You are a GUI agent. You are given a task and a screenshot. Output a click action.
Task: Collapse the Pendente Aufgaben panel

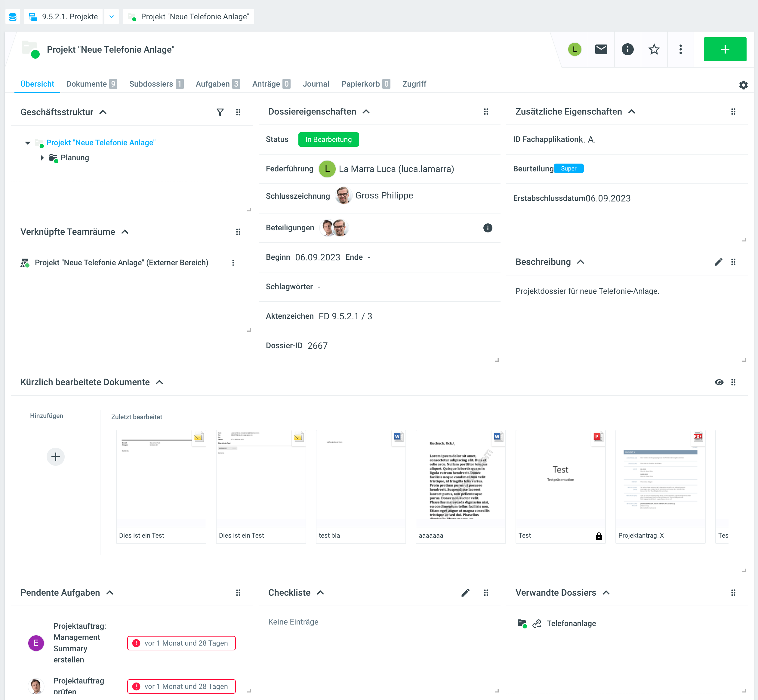[110, 593]
